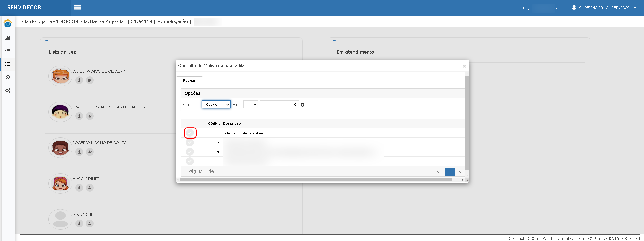Screen dimensions: 644x241
Task: Expand the Filtrar por Código dropdown
Action: (216, 105)
